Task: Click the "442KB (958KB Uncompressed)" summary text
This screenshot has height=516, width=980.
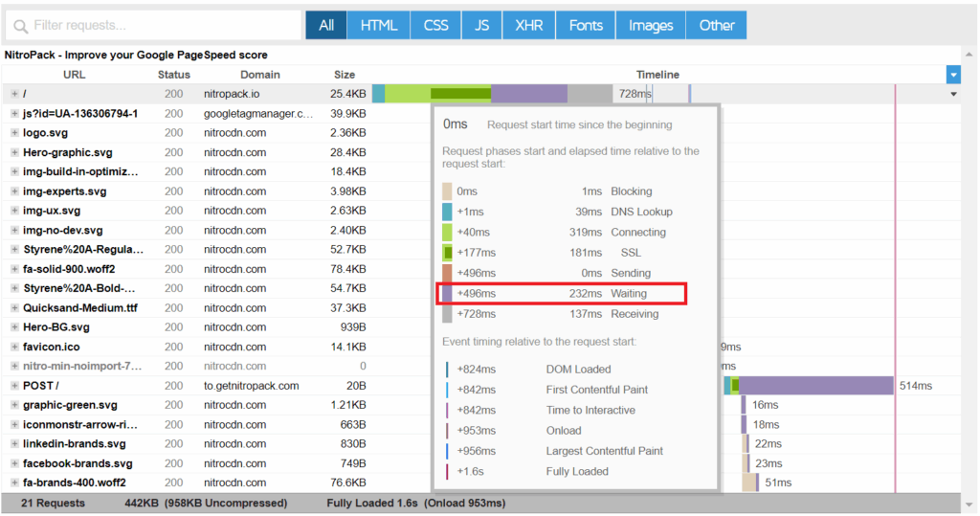Action: point(206,503)
